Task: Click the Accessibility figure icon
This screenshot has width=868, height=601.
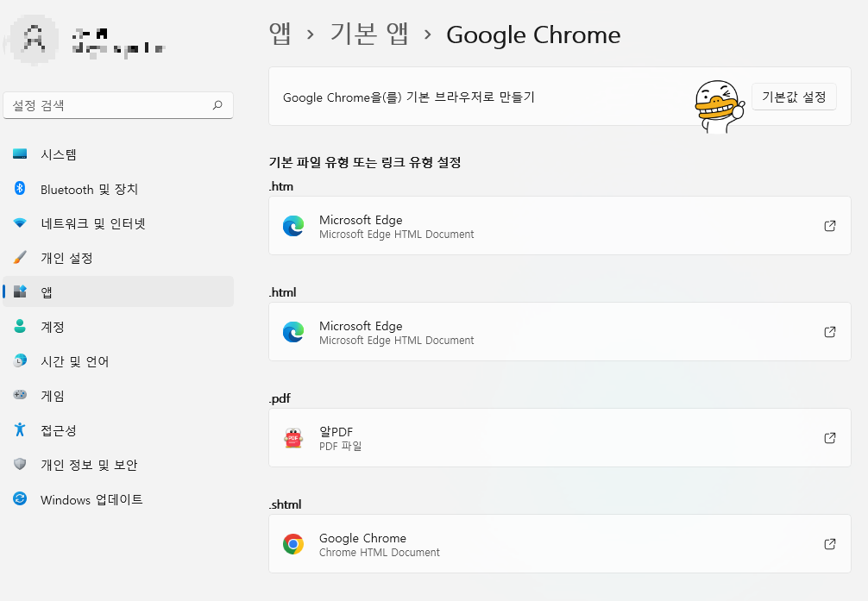Action: [20, 429]
